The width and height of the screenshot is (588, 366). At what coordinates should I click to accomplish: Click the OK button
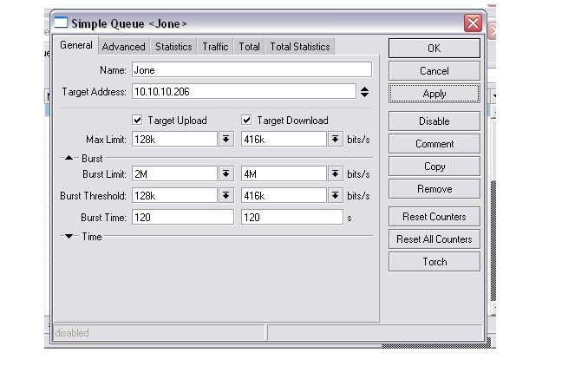[434, 49]
